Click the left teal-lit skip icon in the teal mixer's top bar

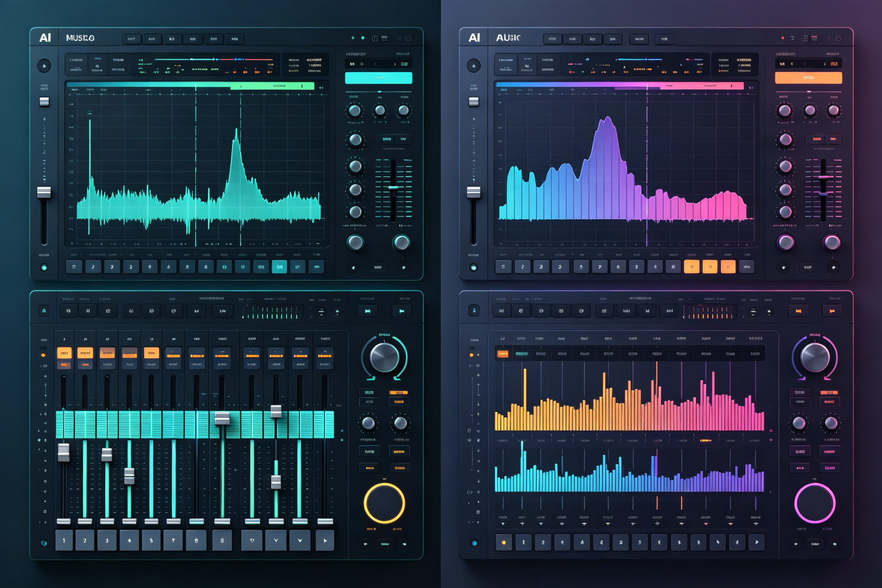click(367, 311)
